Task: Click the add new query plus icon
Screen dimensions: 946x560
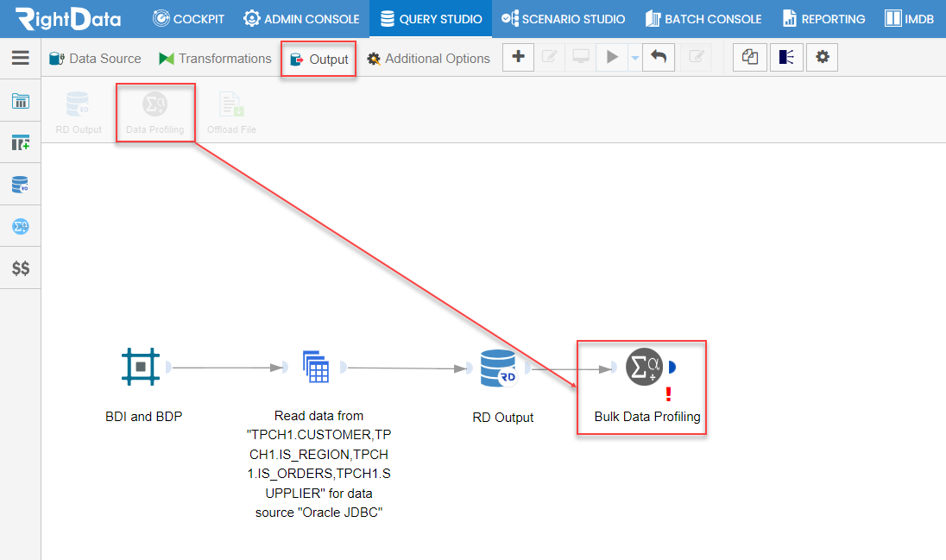Action: coord(518,57)
